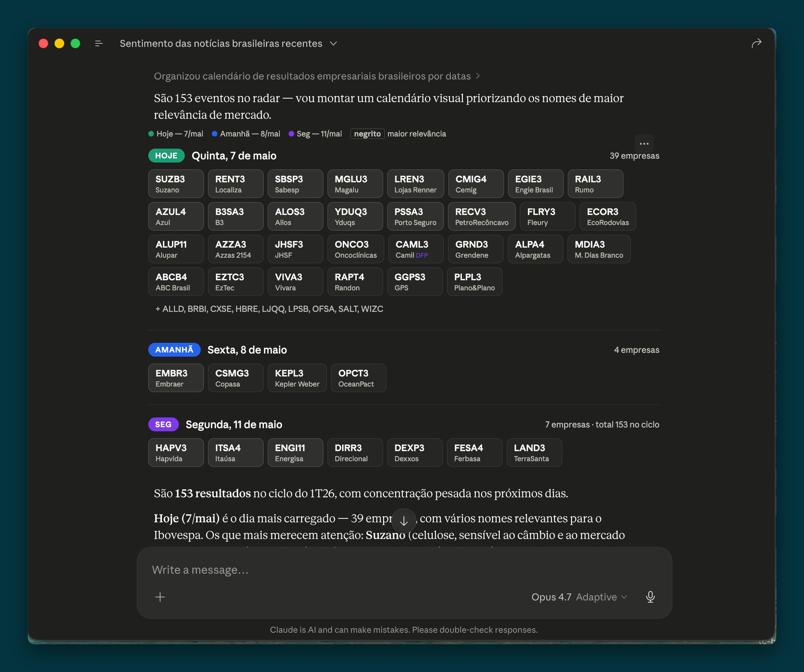Screen dimensions: 804x672
Task: Select the ALPA4 Alpargatas card
Action: pos(536,249)
